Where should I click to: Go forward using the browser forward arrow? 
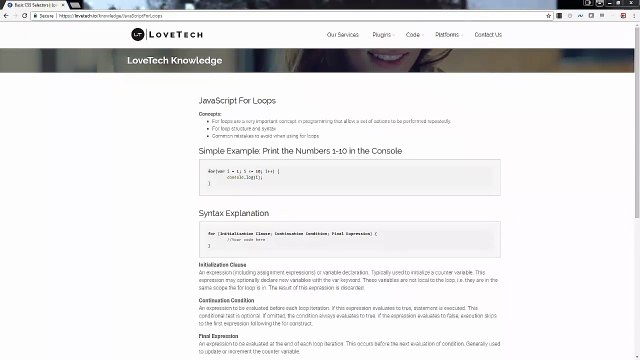(x=15, y=16)
